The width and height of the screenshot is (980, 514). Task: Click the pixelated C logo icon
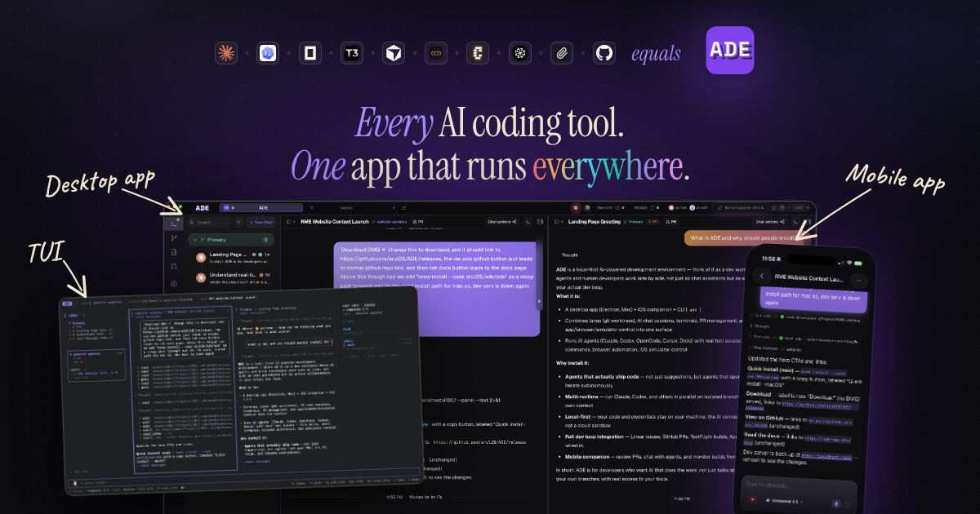(478, 54)
